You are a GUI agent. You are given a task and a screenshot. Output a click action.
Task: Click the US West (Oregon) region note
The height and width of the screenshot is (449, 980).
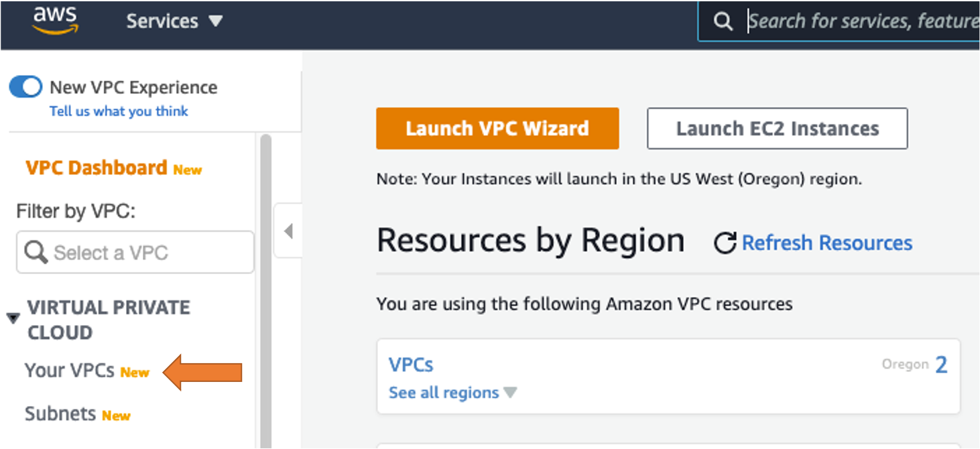[x=619, y=180]
